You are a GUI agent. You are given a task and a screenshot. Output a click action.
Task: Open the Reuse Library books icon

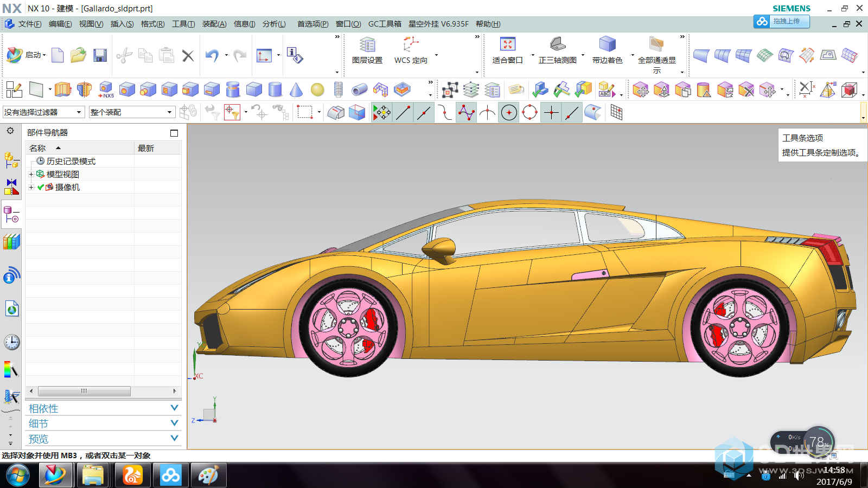pyautogui.click(x=11, y=242)
